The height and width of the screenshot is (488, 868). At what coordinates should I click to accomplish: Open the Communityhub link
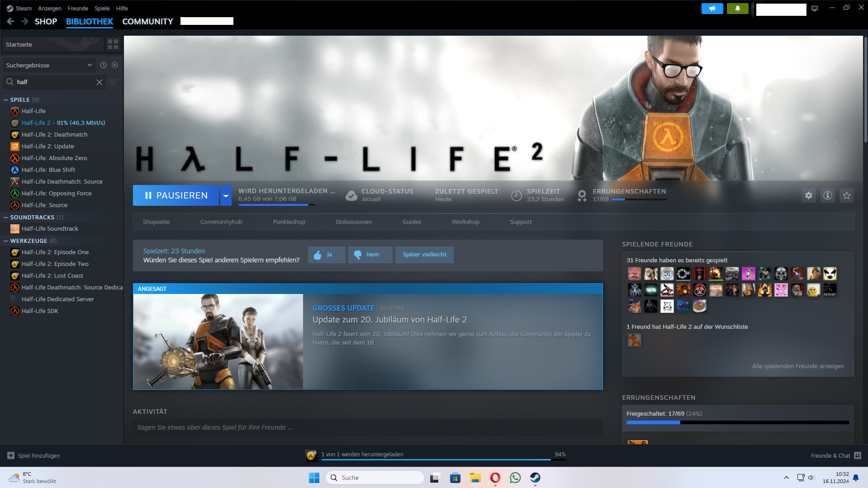point(221,222)
